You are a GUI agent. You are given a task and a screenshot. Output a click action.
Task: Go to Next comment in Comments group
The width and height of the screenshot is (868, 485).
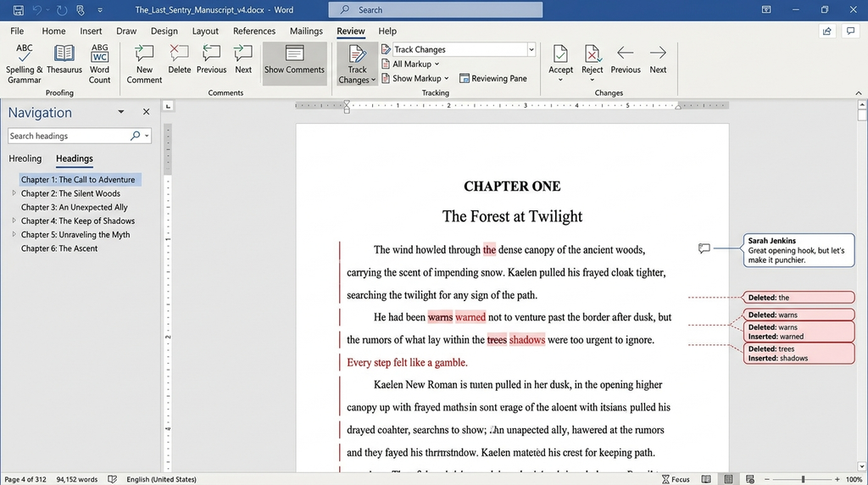pos(243,59)
